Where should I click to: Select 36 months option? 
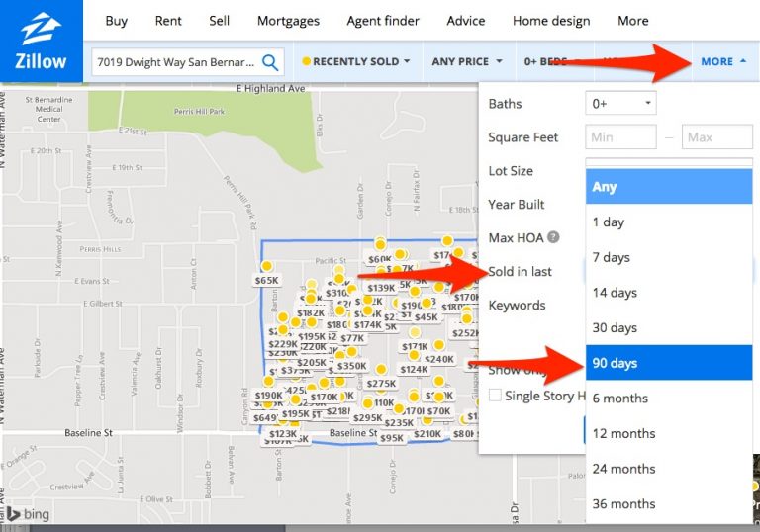pos(669,504)
